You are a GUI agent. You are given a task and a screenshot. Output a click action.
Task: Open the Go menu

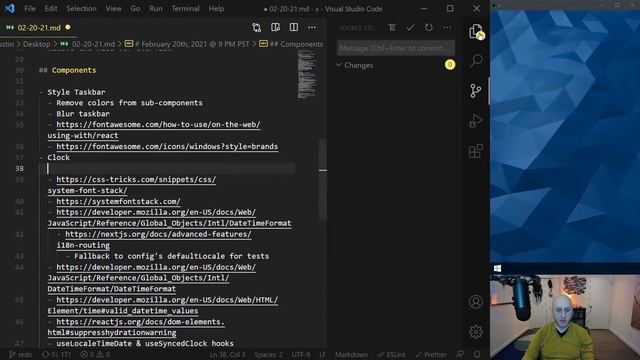point(135,9)
